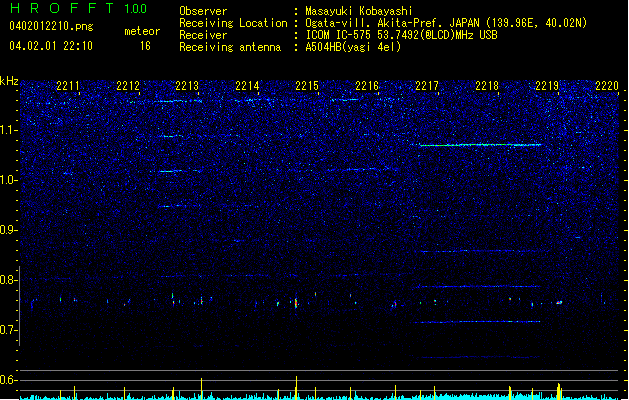
Task: Click the HROFFT title text
Action: tap(62, 8)
